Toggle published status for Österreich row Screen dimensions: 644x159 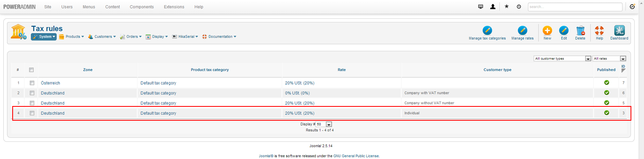[606, 82]
